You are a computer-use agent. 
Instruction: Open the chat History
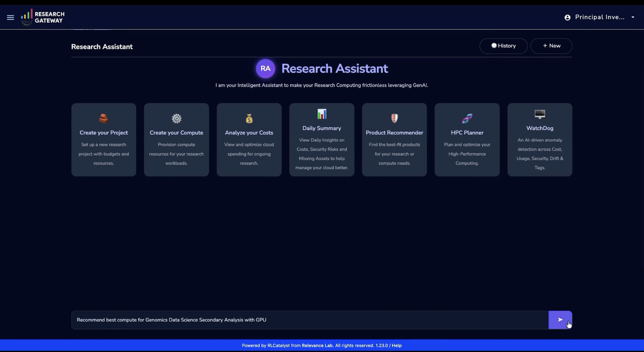click(x=503, y=46)
